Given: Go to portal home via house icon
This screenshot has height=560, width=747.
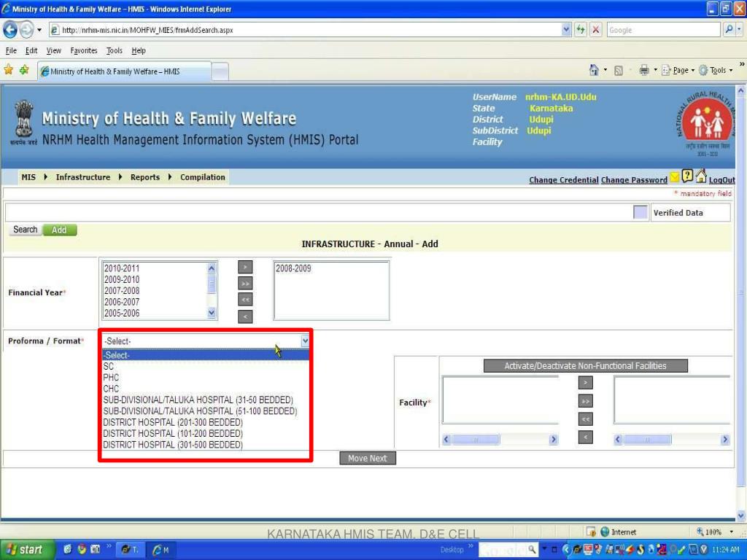Looking at the screenshot, I should [700, 176].
